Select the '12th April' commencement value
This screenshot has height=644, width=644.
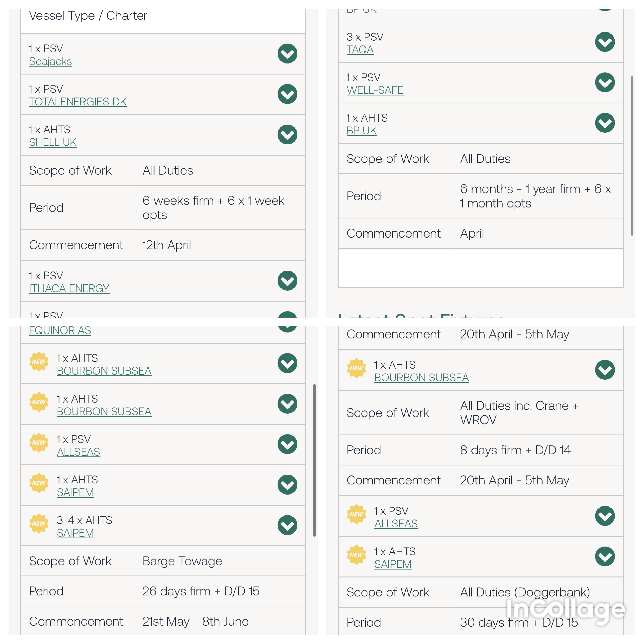coord(167,245)
